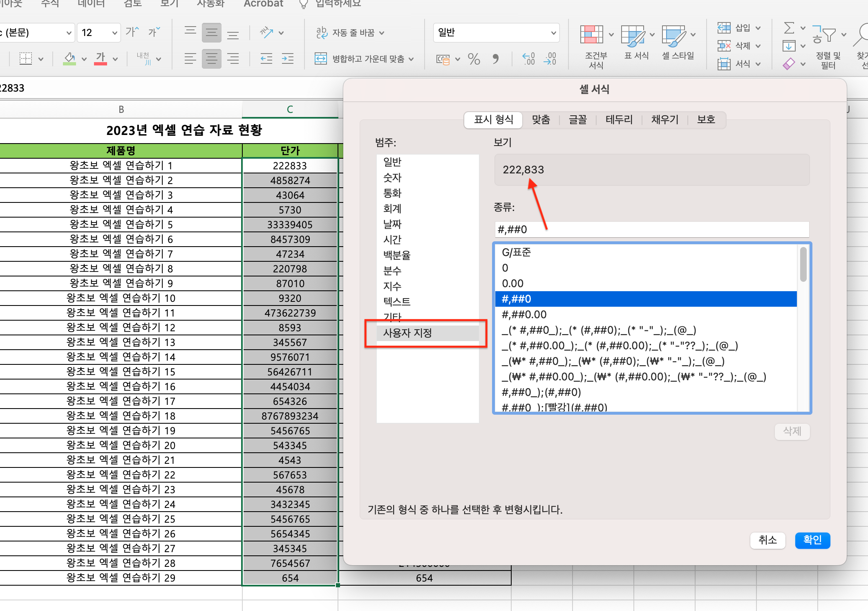Switch to 테두리 tab
The image size is (868, 611).
(619, 119)
